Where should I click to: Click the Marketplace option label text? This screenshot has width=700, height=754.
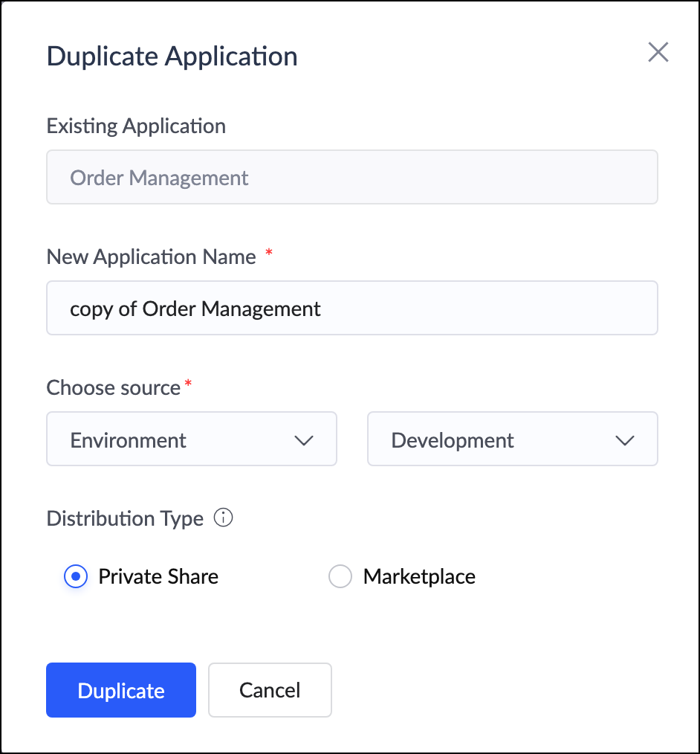[419, 576]
